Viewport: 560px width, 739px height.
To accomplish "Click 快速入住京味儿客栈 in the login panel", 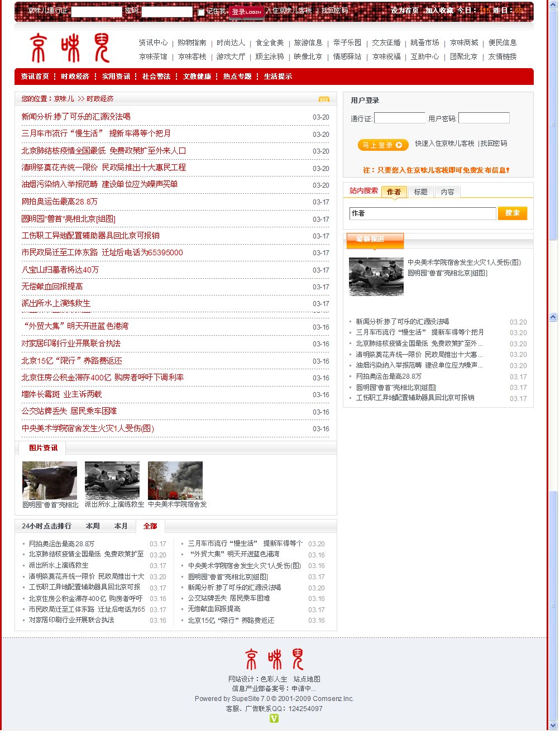I will 444,144.
